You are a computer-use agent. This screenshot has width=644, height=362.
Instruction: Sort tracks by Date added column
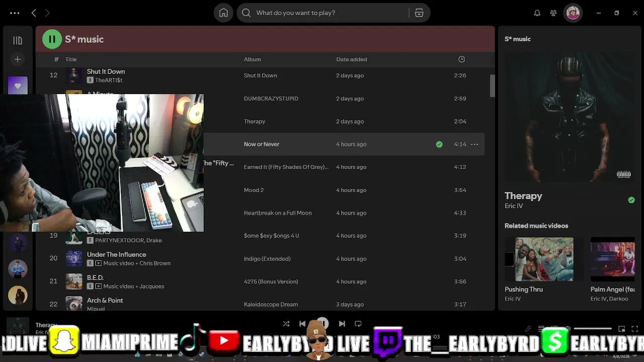coord(352,59)
